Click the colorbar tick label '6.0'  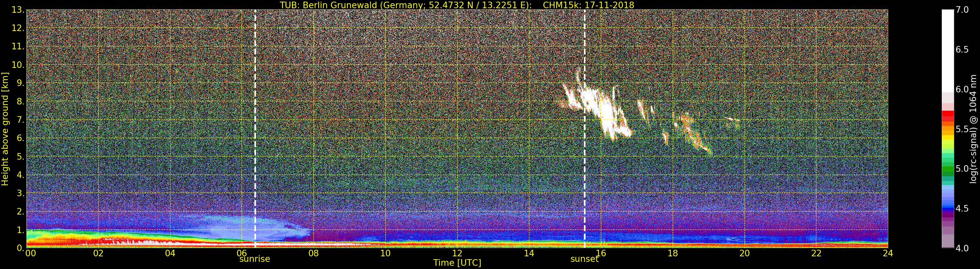(x=962, y=89)
